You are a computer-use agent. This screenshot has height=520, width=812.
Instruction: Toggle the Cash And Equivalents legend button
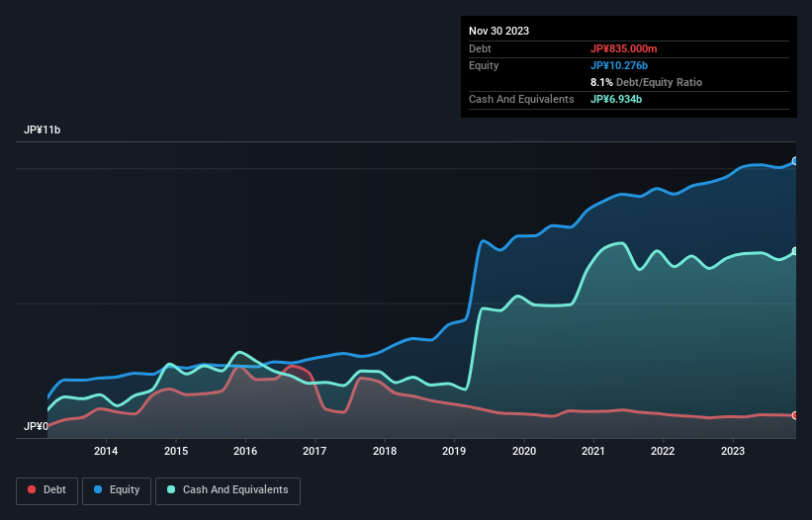(x=227, y=490)
